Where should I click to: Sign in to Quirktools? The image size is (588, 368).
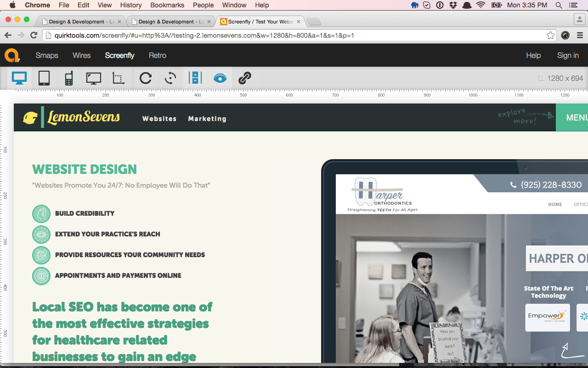(x=568, y=55)
